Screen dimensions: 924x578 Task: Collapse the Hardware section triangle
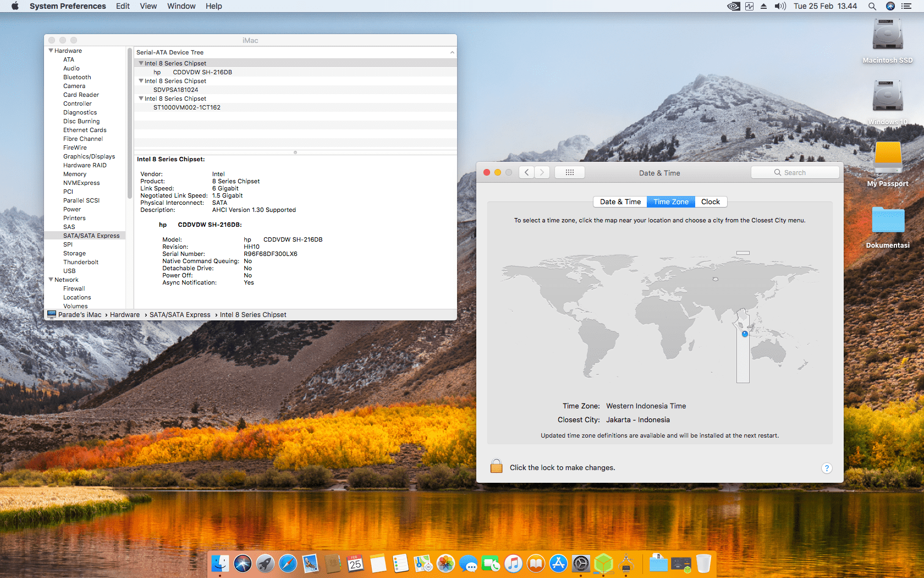[51, 51]
